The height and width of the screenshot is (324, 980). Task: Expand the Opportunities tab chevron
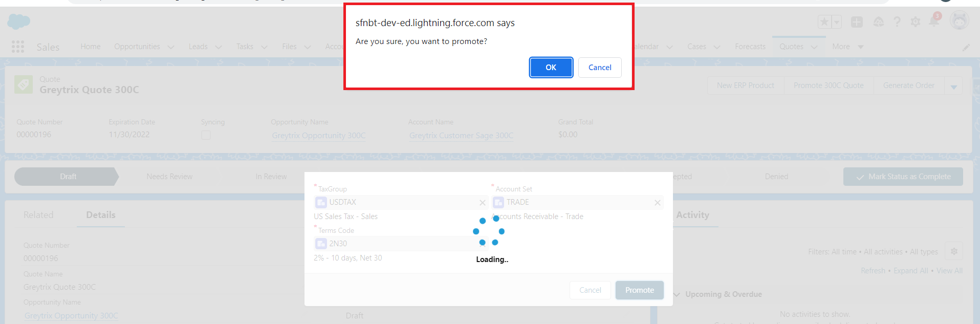tap(171, 47)
